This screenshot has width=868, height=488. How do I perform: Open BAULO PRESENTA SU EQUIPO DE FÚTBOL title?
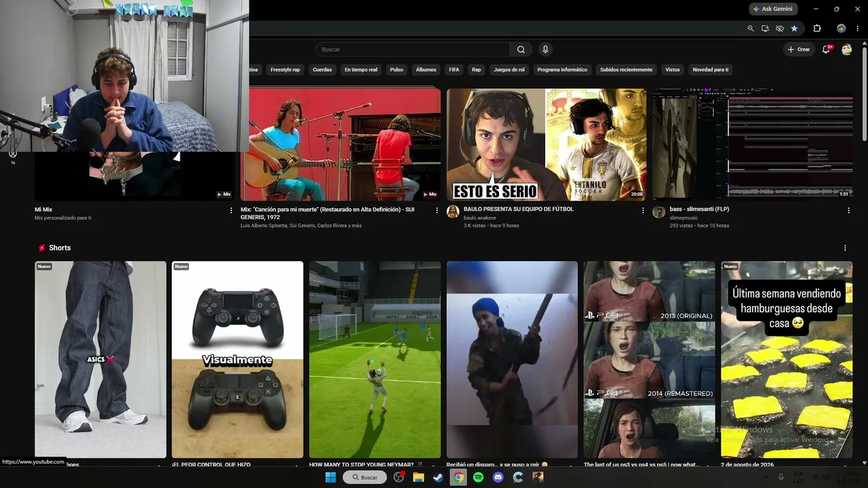pyautogui.click(x=519, y=209)
